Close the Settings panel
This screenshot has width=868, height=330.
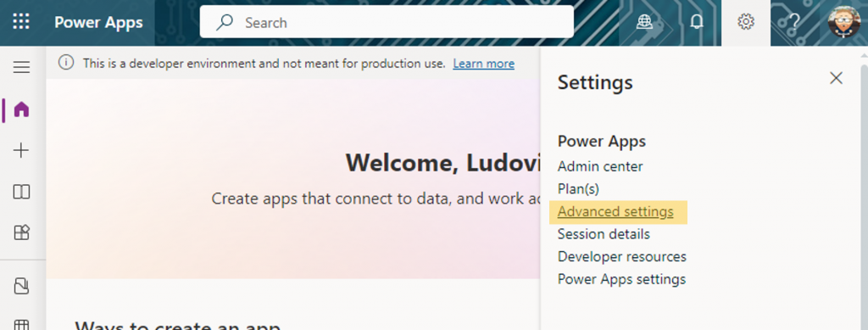click(836, 78)
